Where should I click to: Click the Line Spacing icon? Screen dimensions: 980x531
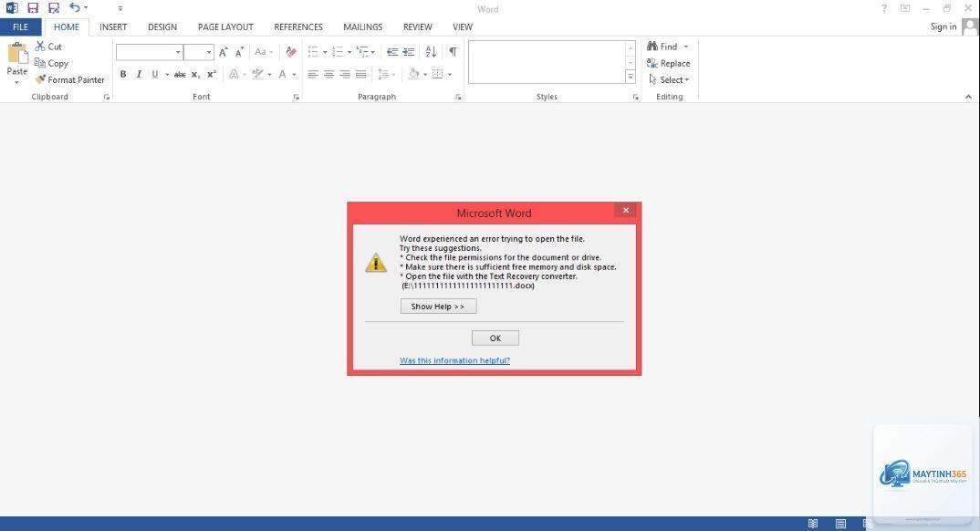(383, 74)
